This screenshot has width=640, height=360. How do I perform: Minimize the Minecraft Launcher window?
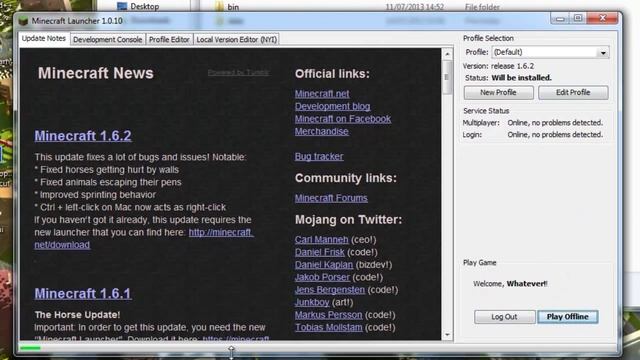pos(560,18)
